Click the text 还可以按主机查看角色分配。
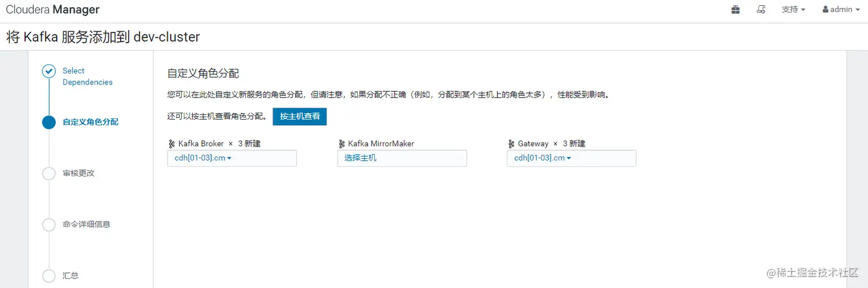 [x=217, y=116]
